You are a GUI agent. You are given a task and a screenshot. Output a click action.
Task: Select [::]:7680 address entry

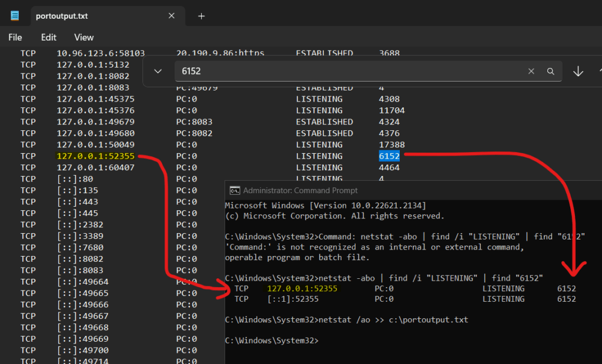80,247
